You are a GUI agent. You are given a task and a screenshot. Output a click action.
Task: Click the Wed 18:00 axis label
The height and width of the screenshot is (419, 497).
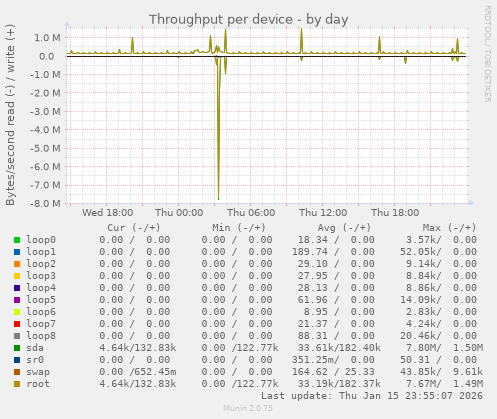pyautogui.click(x=107, y=213)
